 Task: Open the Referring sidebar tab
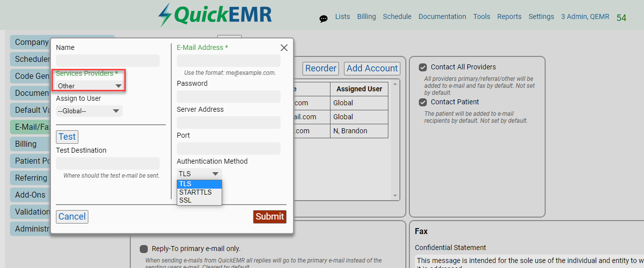[x=31, y=178]
